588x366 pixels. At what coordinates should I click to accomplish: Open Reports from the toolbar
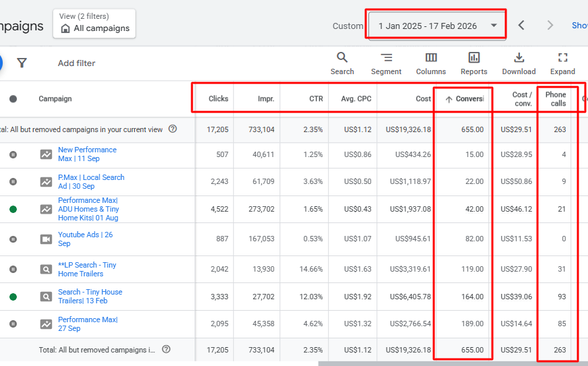tap(474, 63)
